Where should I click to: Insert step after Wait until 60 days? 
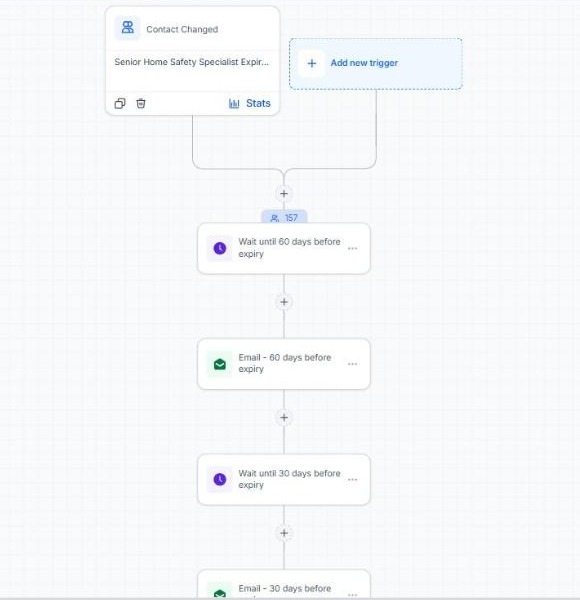284,302
